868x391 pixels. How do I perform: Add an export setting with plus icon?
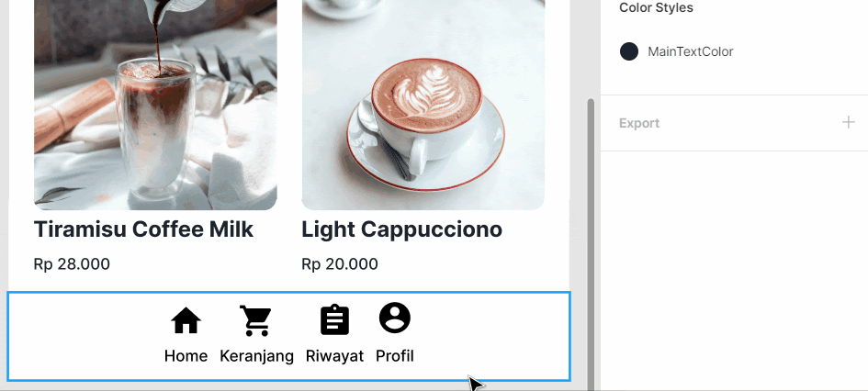[848, 122]
